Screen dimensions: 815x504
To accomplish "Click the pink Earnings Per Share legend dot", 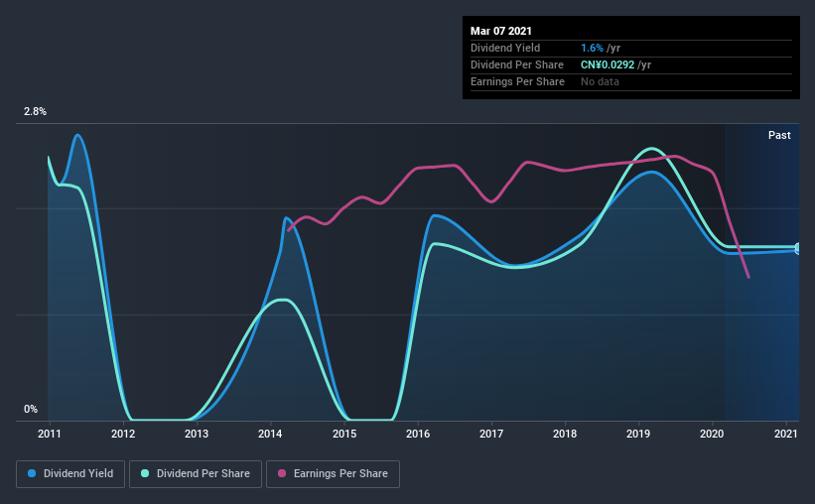I will pos(282,473).
